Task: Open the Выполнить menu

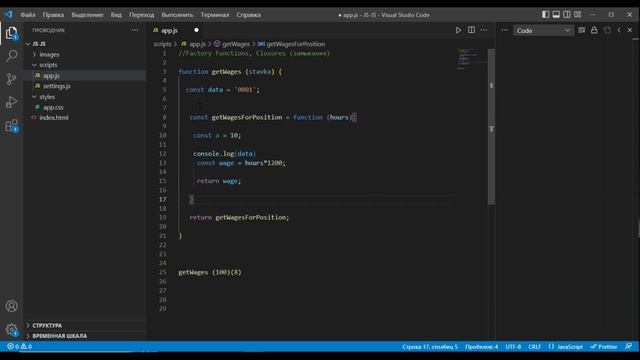Action: 177,15
